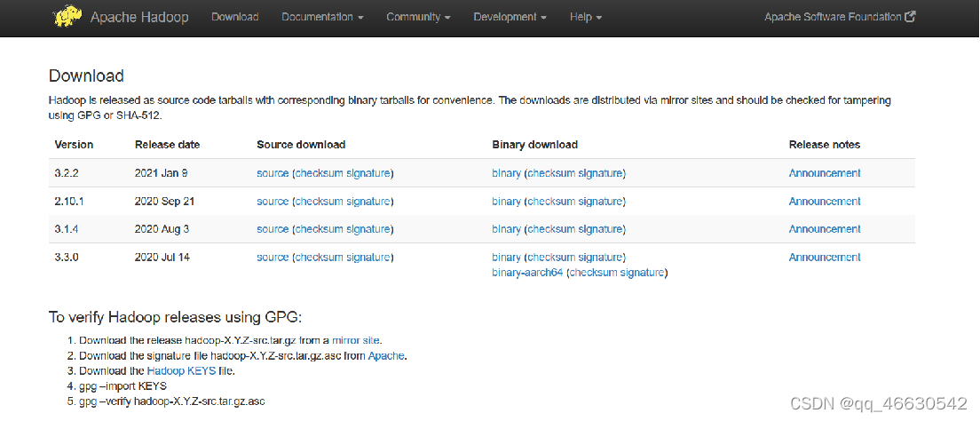Download source for version 3.3.0
The width and height of the screenshot is (980, 421).
point(273,257)
